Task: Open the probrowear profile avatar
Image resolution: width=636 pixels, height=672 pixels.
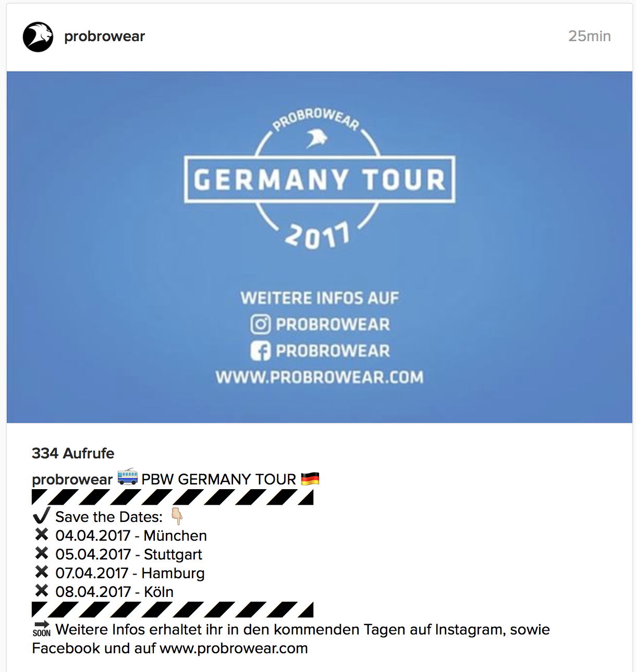Action: click(x=38, y=36)
